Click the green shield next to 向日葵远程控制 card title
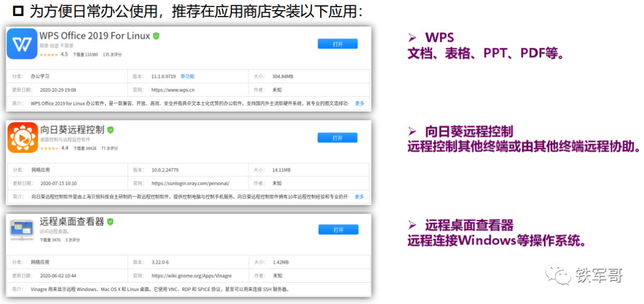This screenshot has width=644, height=304. 110,130
